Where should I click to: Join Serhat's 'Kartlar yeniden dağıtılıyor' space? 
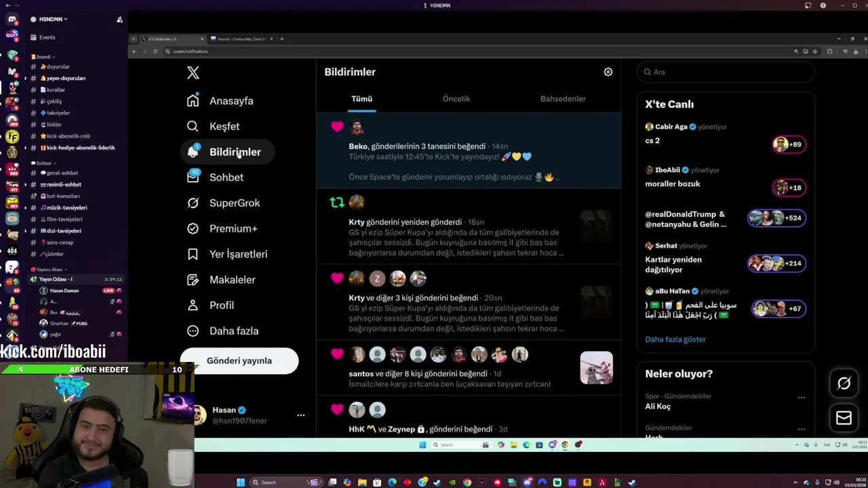coord(726,259)
